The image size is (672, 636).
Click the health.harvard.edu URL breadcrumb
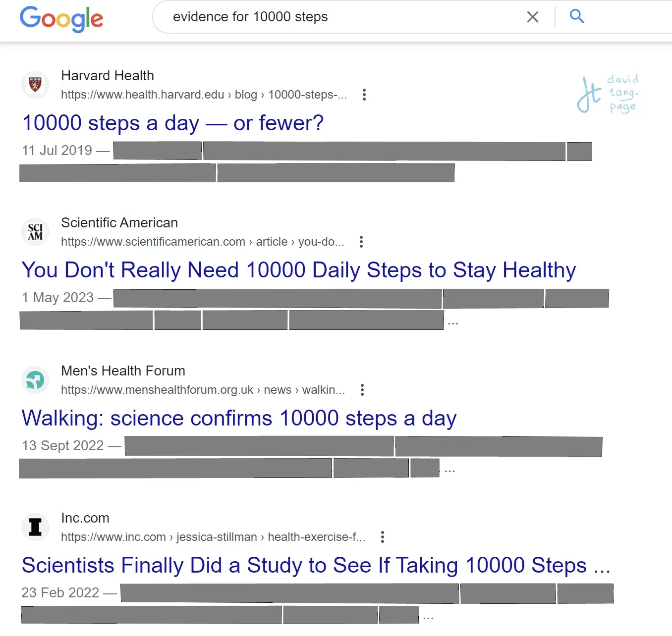click(204, 95)
